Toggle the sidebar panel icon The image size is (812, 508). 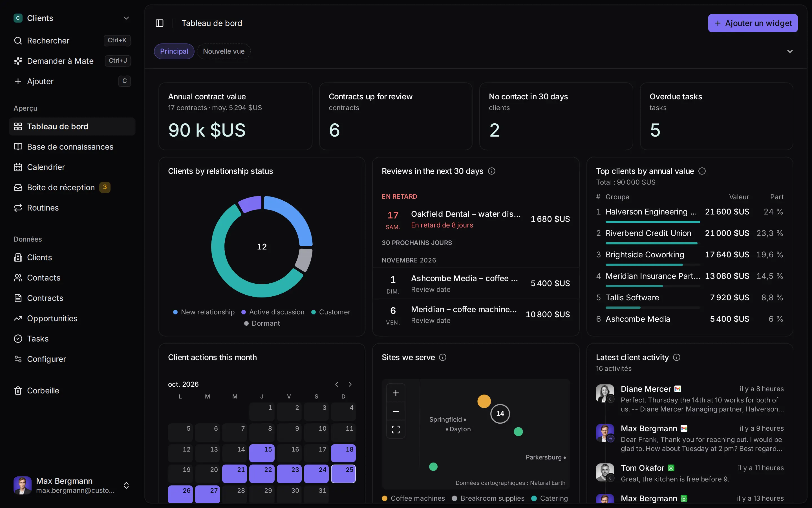pyautogui.click(x=159, y=23)
